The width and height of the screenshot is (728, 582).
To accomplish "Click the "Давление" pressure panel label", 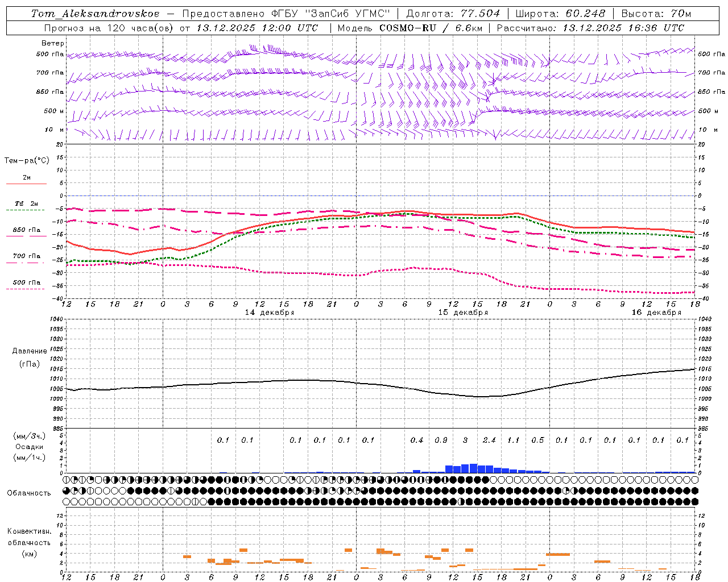I will point(30,351).
